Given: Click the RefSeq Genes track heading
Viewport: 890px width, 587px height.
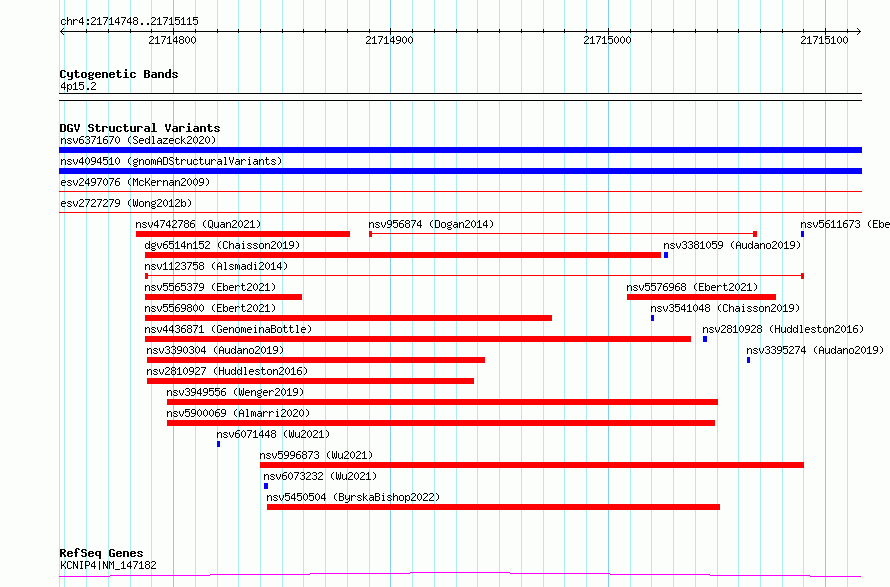Looking at the screenshot, I should [101, 553].
